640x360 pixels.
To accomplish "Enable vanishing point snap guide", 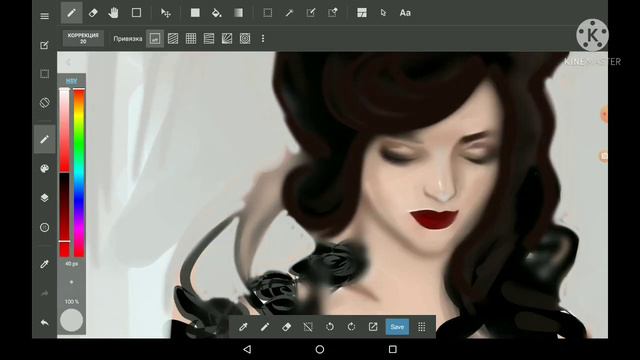I will (x=209, y=39).
